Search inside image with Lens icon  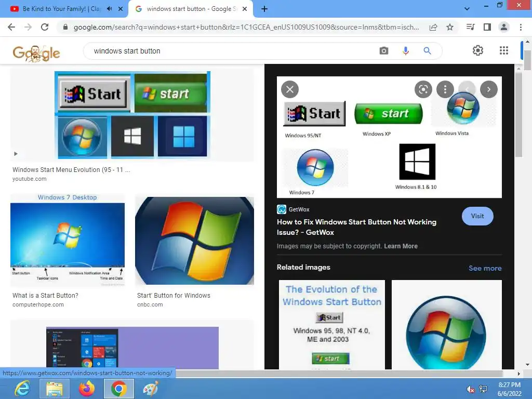point(423,89)
